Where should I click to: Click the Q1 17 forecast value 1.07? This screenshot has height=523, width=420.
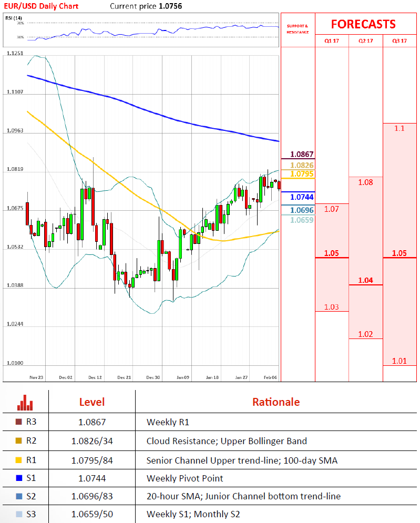332,209
